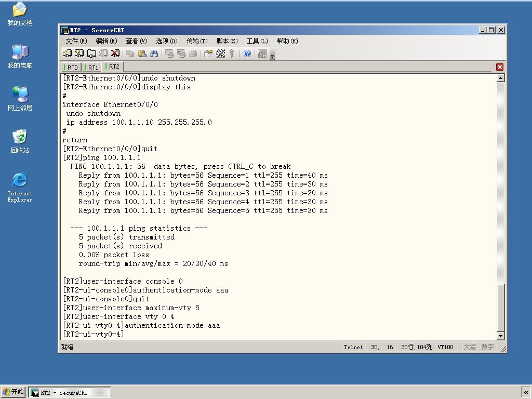Open the 脚本(S) menu
Viewport: 532px width, 399px height.
tap(227, 41)
